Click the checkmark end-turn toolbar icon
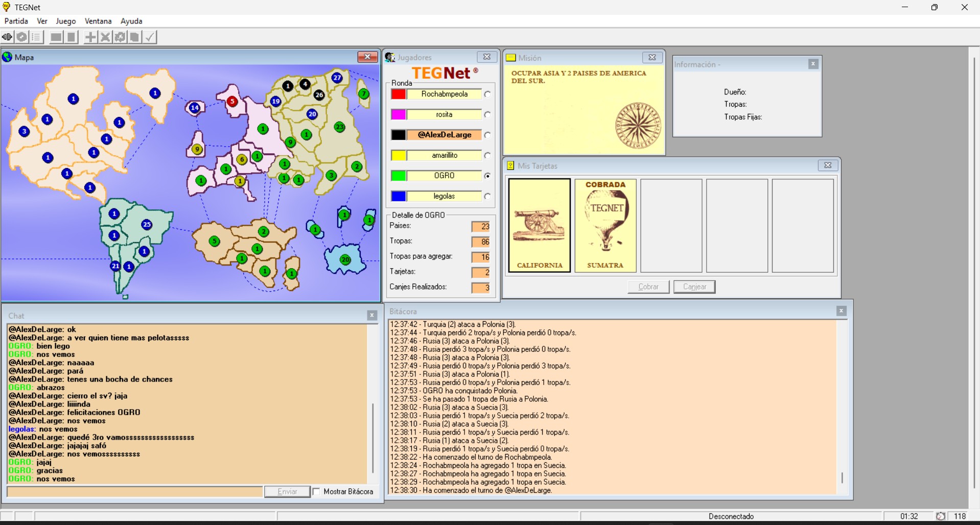Screen dimensions: 980x525 (x=150, y=37)
